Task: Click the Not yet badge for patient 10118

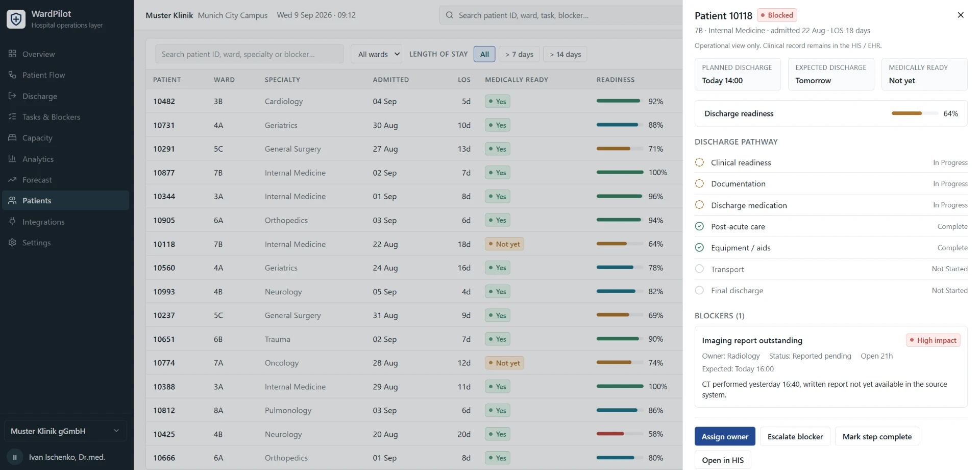Action: click(504, 244)
